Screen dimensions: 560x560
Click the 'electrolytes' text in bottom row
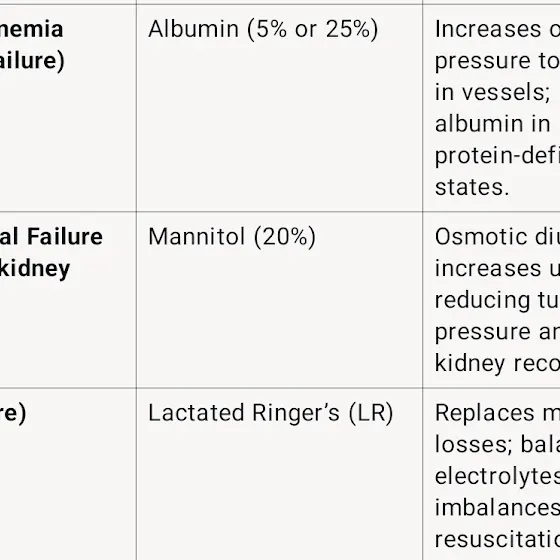pos(498,476)
